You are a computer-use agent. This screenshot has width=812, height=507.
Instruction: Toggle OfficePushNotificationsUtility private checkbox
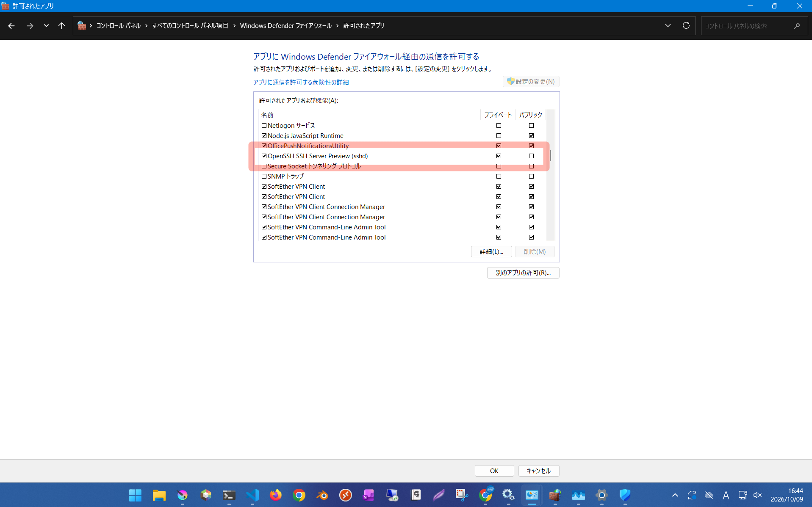tap(499, 146)
